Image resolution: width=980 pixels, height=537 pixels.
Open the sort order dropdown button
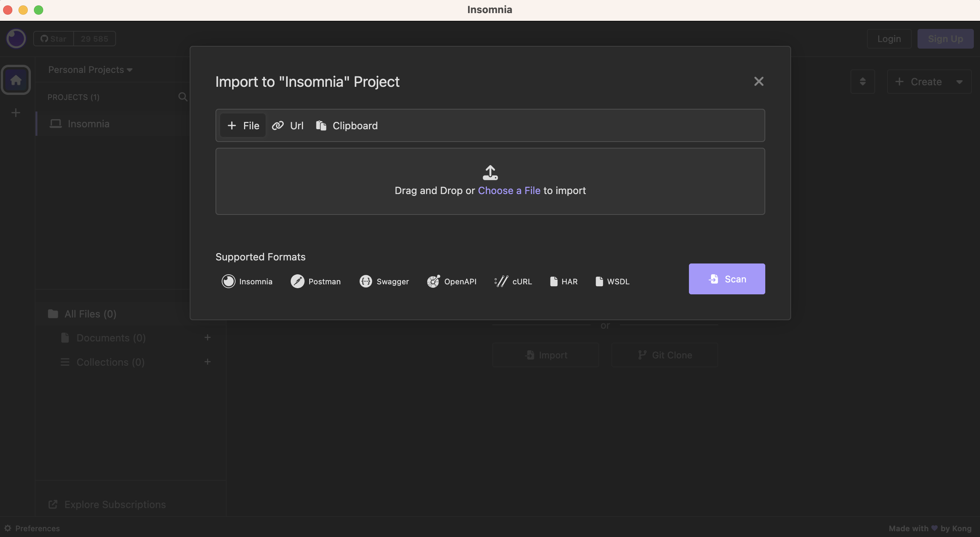click(x=862, y=82)
